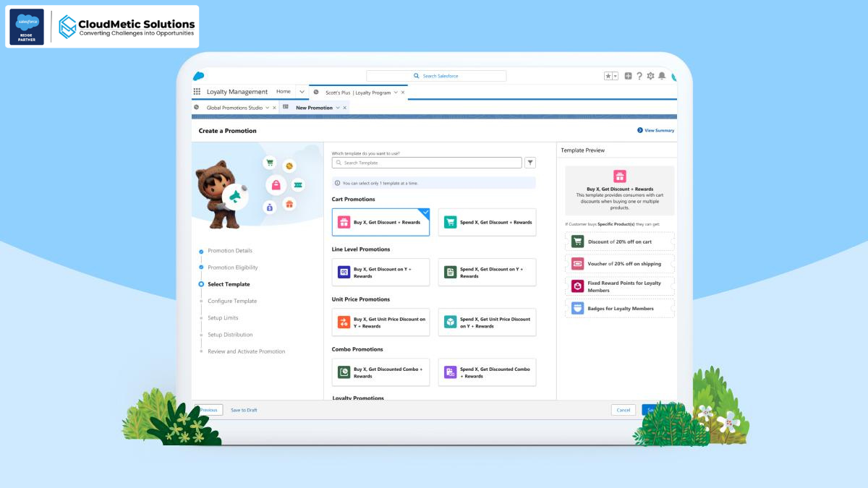Open the Help question mark icon

(639, 76)
